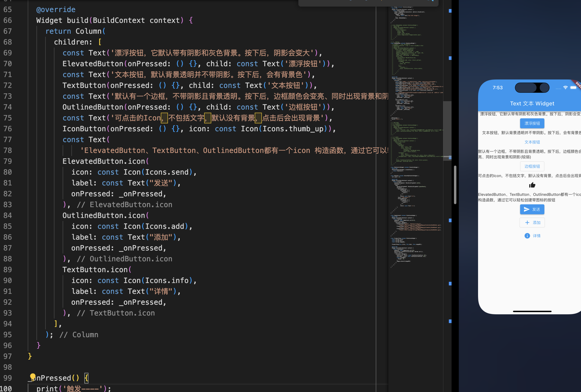Viewport: 581px width, 392px height.
Task: Click line number 83 in the gutter
Action: (8, 205)
